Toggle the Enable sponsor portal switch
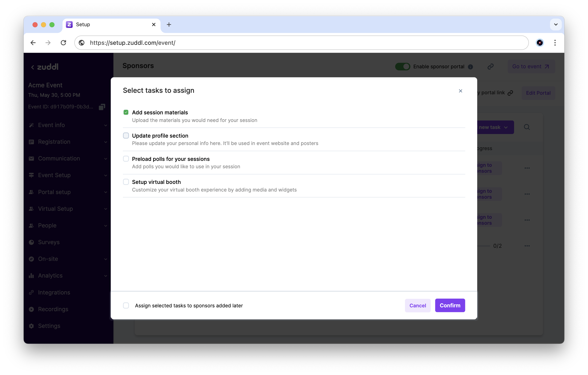Screen dimensions: 588x375 click(x=402, y=67)
